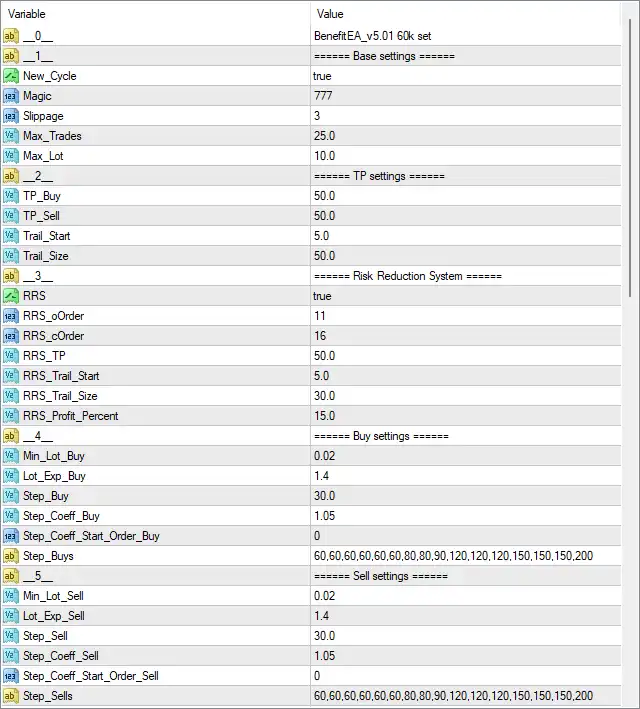Viewport: 640px width, 709px height.
Task: Click the double icon beside Min_Lot_Buy
Action: 11,456
